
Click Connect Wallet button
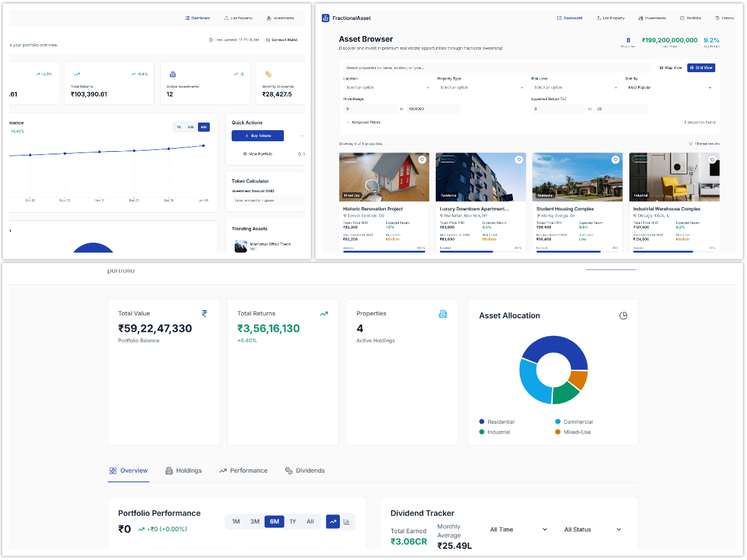[x=281, y=40]
